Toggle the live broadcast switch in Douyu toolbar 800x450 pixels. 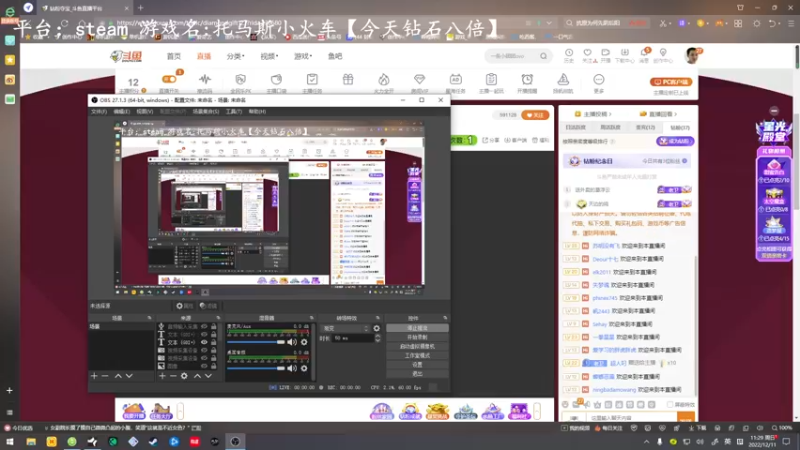[169, 79]
